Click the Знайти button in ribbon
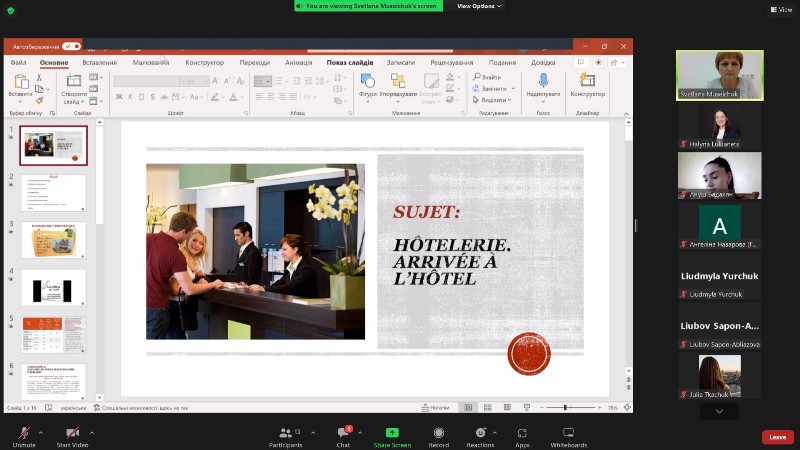This screenshot has height=450, width=800. (x=487, y=77)
